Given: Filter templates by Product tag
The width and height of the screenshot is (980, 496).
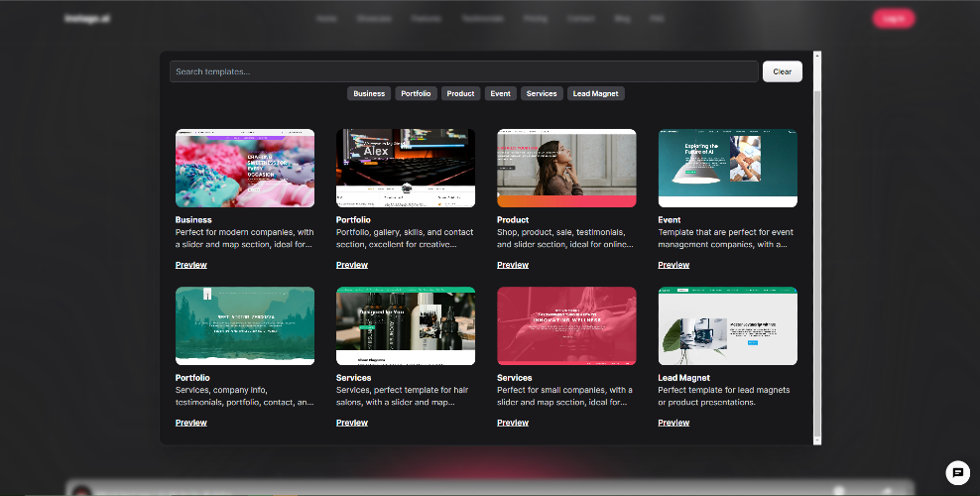Looking at the screenshot, I should (460, 93).
